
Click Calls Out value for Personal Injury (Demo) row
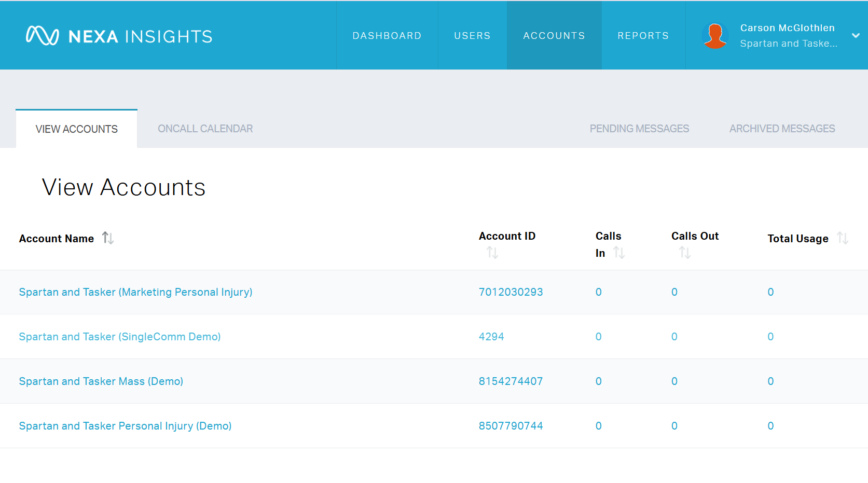tap(674, 426)
